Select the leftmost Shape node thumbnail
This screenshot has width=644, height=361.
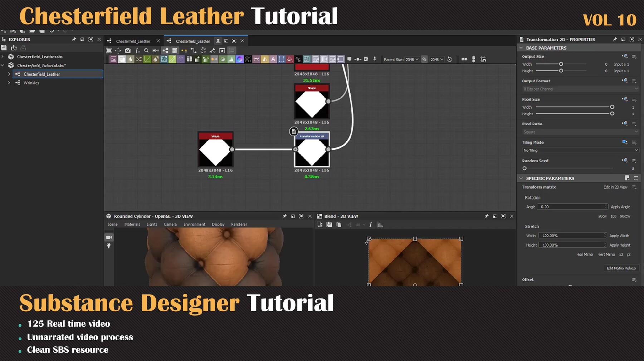pyautogui.click(x=215, y=149)
